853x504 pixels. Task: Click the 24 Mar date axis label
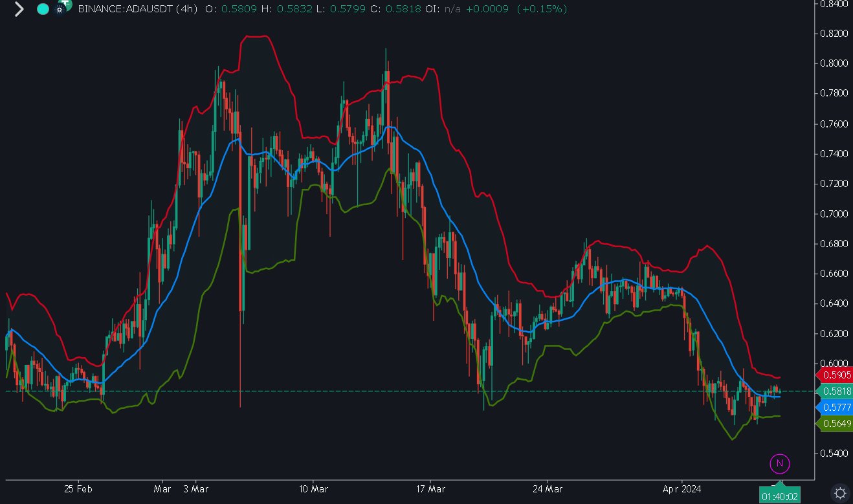coord(547,488)
